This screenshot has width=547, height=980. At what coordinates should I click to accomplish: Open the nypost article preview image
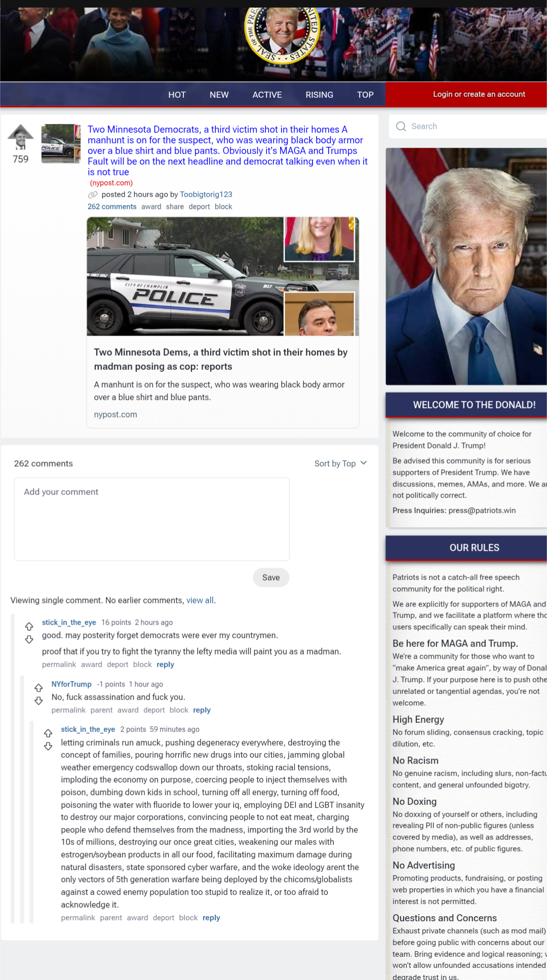pyautogui.click(x=223, y=276)
